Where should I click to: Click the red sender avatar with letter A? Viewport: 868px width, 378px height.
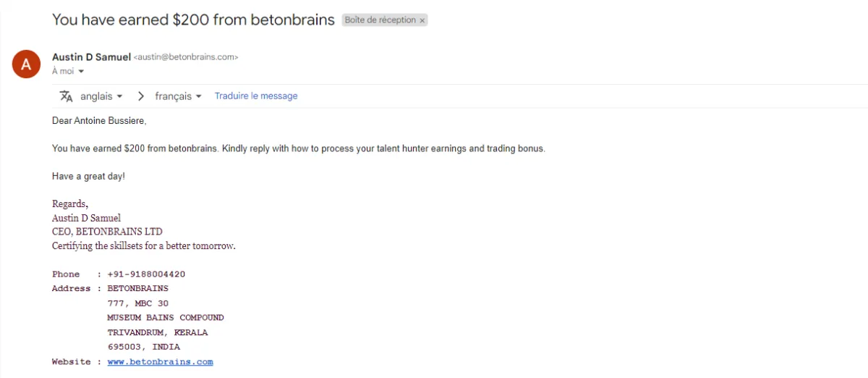[x=26, y=65]
